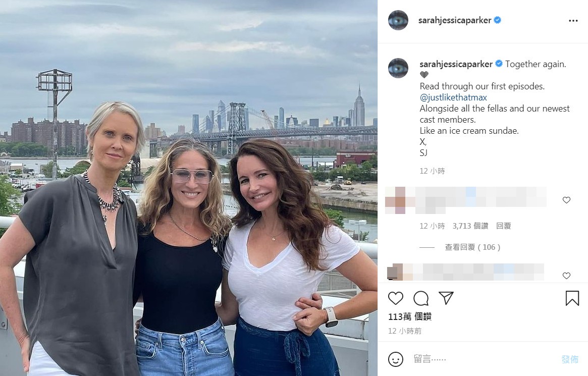Click the comment input field 留言
The width and height of the screenshot is (588, 376).
(479, 359)
